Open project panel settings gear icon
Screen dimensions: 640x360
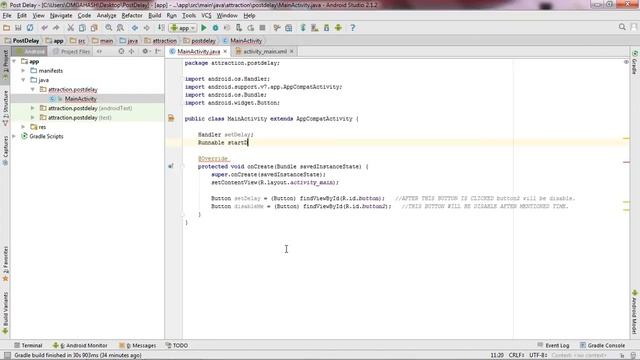[x=145, y=51]
